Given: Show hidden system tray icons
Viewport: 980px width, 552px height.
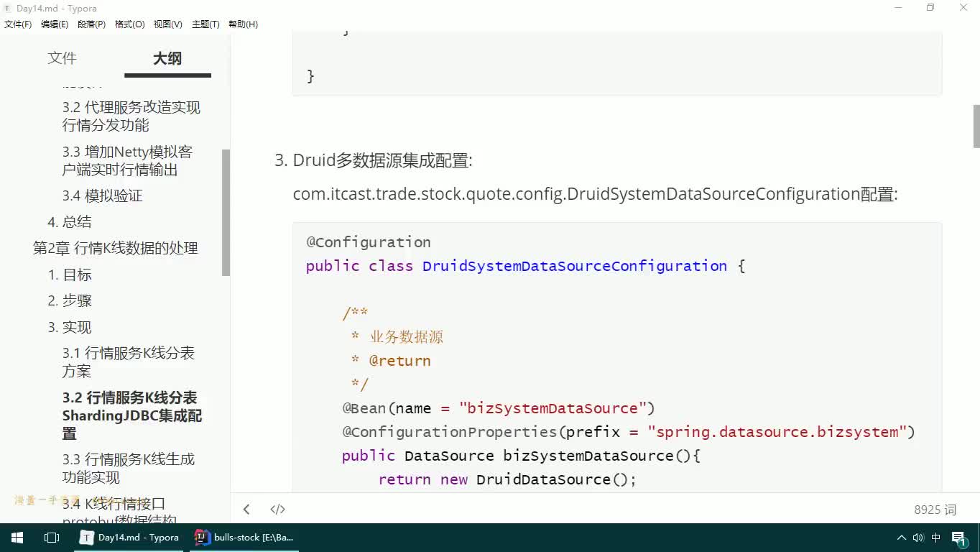Looking at the screenshot, I should pyautogui.click(x=902, y=538).
